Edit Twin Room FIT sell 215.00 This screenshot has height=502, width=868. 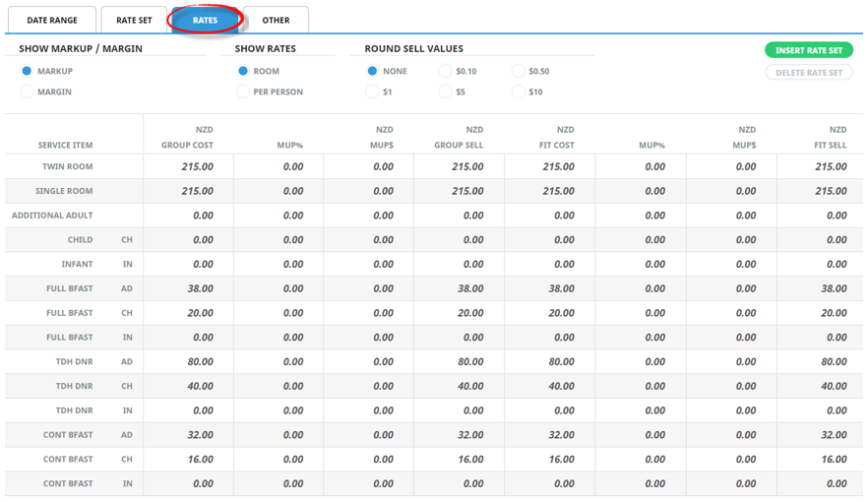tap(822, 166)
